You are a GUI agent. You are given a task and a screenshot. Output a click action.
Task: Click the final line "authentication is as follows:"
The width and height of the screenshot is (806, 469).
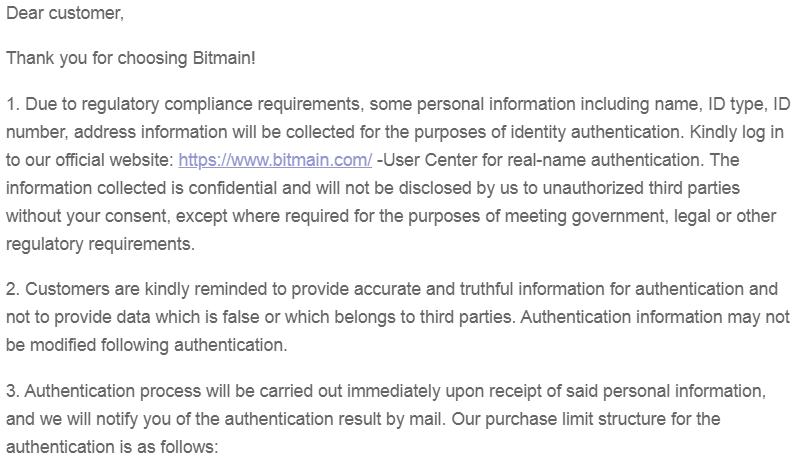click(112, 447)
